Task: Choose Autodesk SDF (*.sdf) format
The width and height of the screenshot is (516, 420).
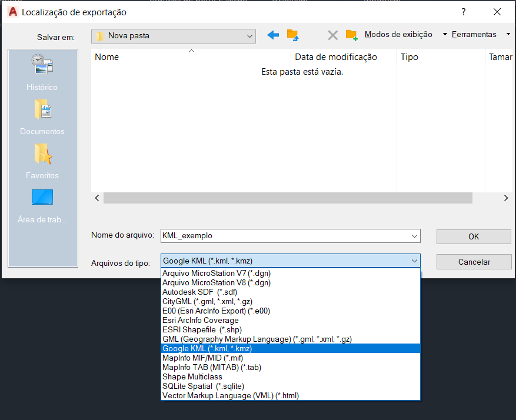Action: coord(291,292)
